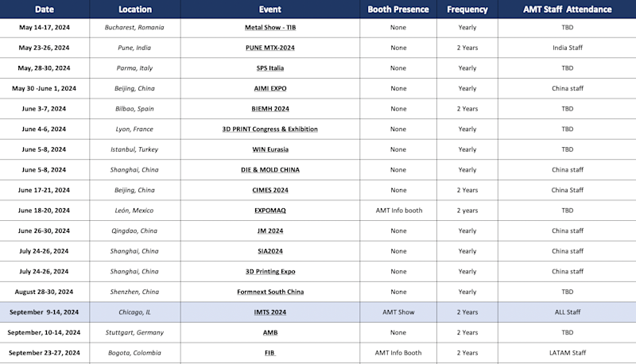Click the Istanbul, Turkey location cell
Viewport: 636px width, 364px height.
pos(134,149)
